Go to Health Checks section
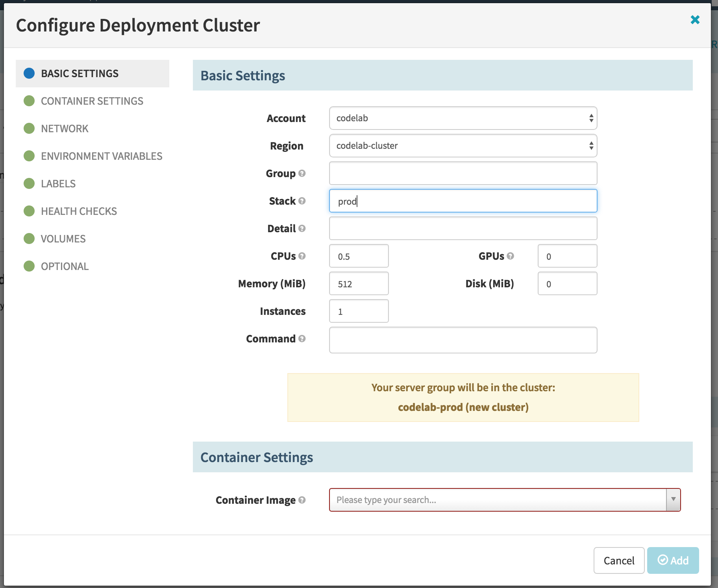Screen dimensions: 718x588 coord(93,211)
